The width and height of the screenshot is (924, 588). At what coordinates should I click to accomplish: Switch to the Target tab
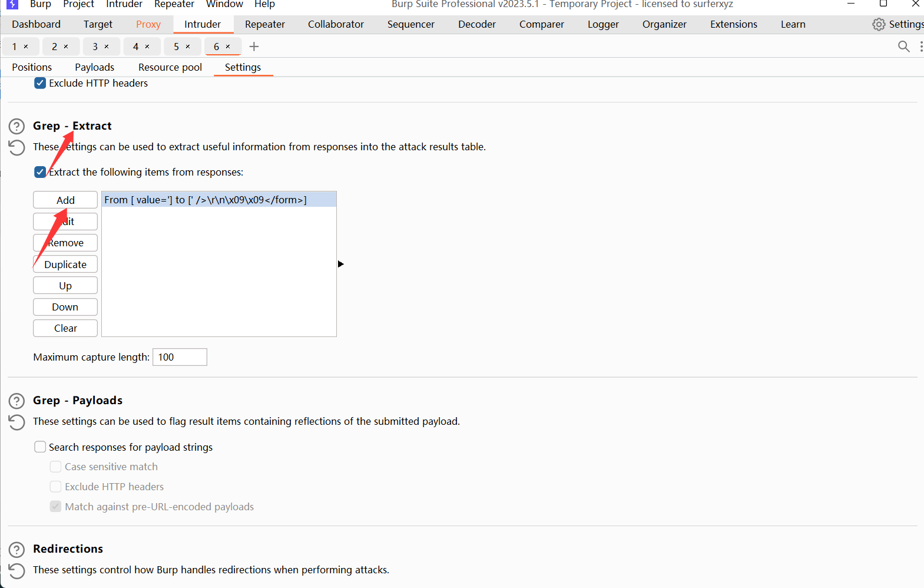[98, 24]
